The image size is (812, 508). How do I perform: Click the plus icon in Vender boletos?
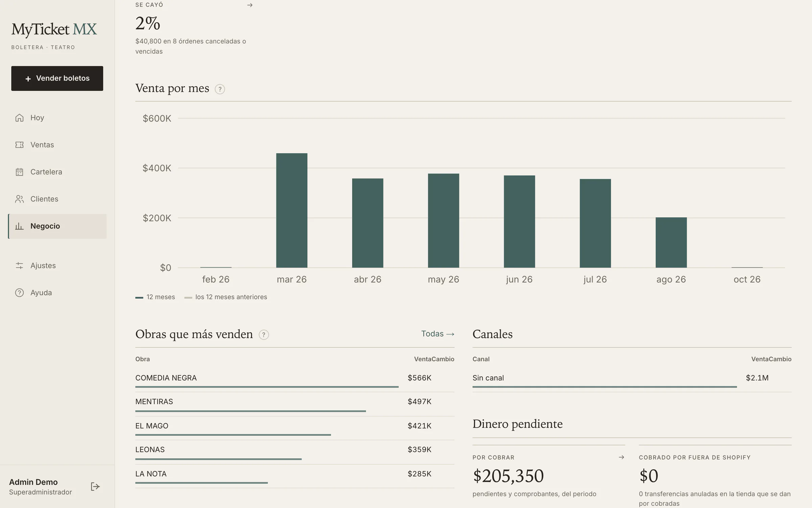point(28,79)
